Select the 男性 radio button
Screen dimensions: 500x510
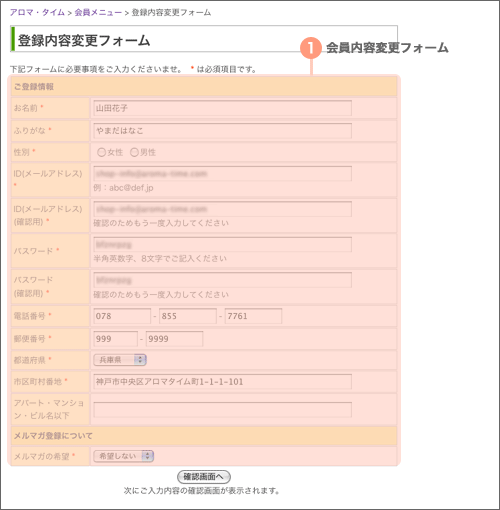[134, 152]
